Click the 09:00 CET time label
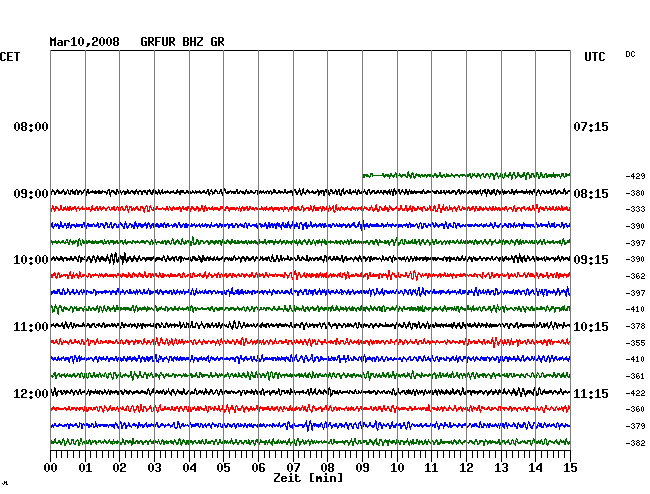 pos(31,194)
